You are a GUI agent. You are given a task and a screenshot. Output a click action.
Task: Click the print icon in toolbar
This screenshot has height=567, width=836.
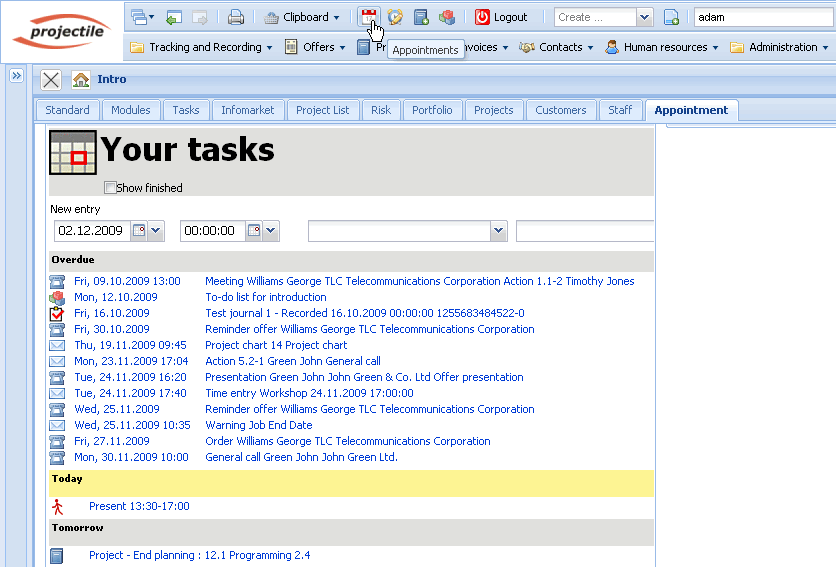pyautogui.click(x=236, y=17)
